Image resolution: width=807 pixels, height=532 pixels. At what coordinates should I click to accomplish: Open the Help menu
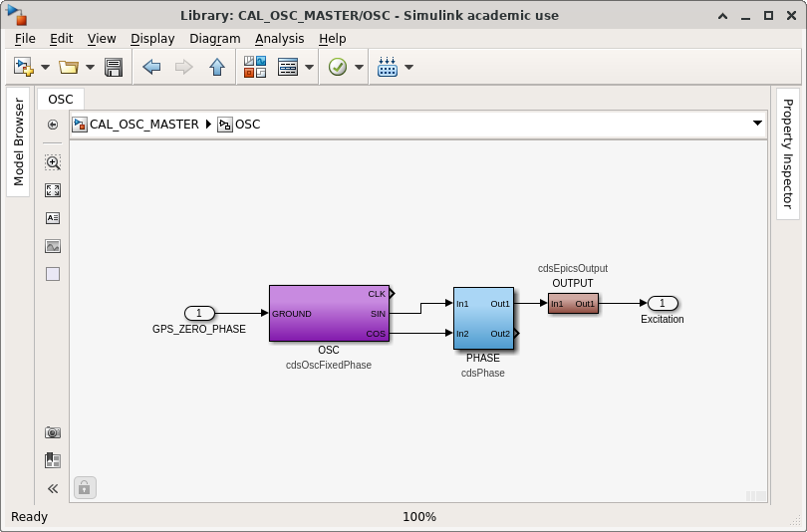pos(332,39)
